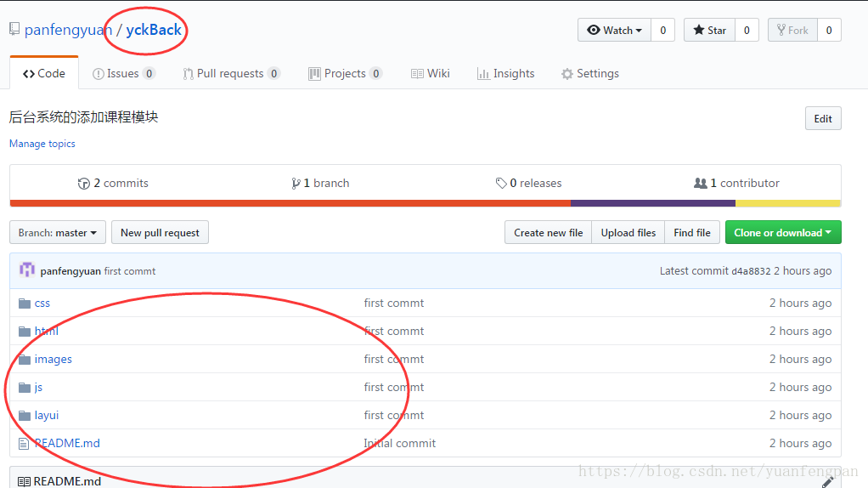Open the images folder
The image size is (868, 488).
pyautogui.click(x=54, y=359)
